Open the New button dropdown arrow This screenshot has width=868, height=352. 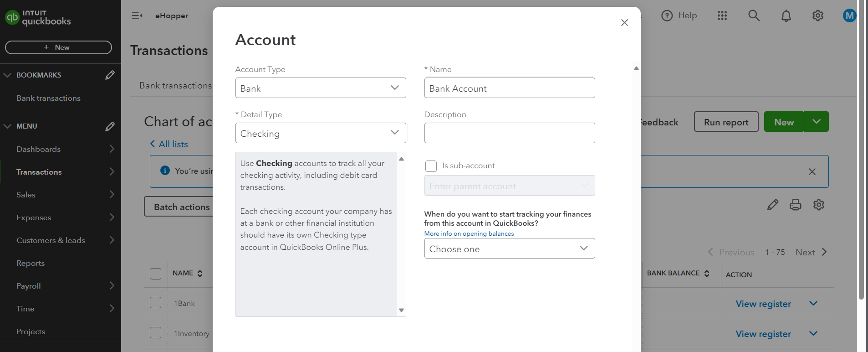(817, 122)
